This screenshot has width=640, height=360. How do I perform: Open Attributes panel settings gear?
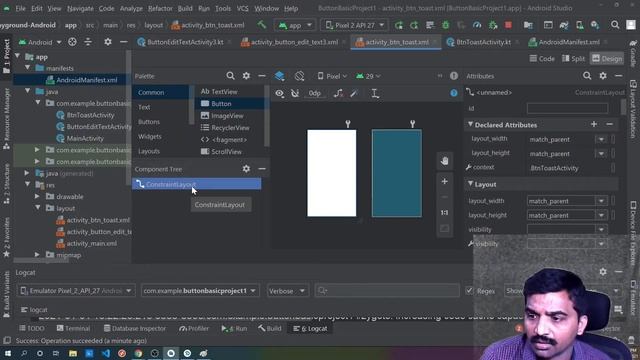(x=603, y=76)
